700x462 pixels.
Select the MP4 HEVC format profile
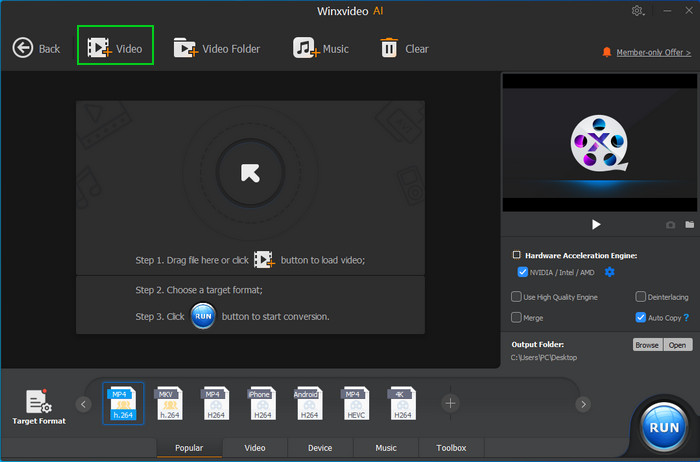point(356,404)
